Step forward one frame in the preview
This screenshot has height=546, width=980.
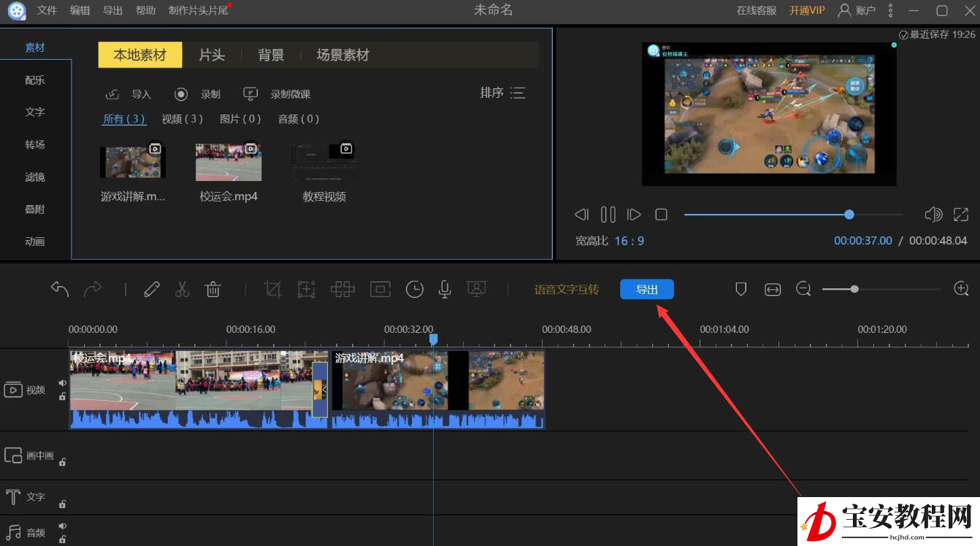click(634, 215)
